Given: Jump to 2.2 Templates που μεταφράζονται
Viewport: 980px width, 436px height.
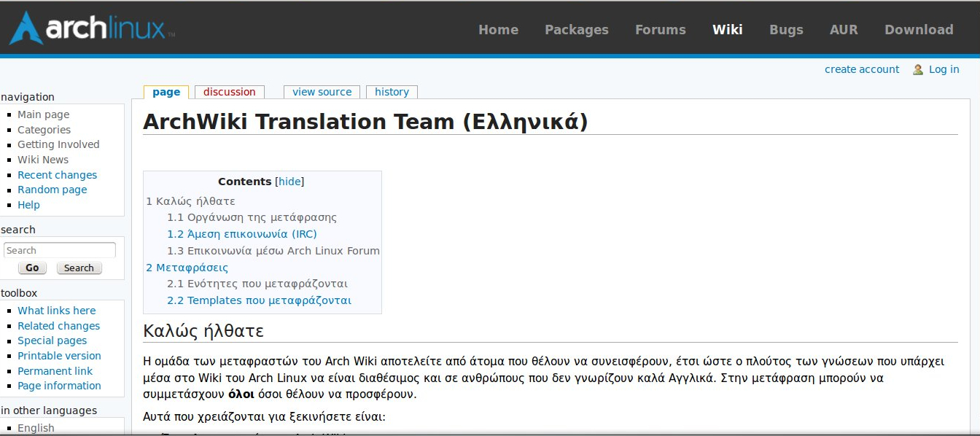Looking at the screenshot, I should pyautogui.click(x=259, y=300).
